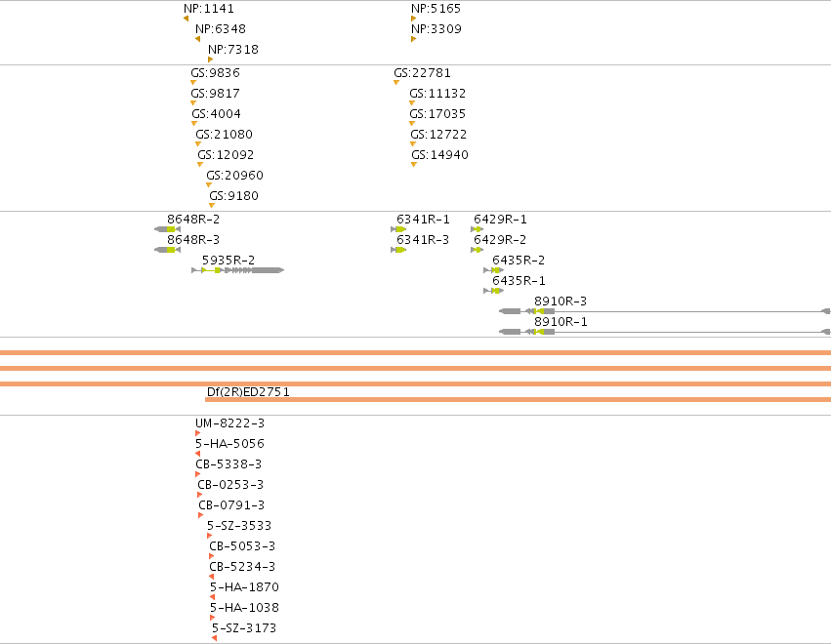Click the NP:7318 triangle marker
This screenshot has width=831, height=644.
point(210,60)
